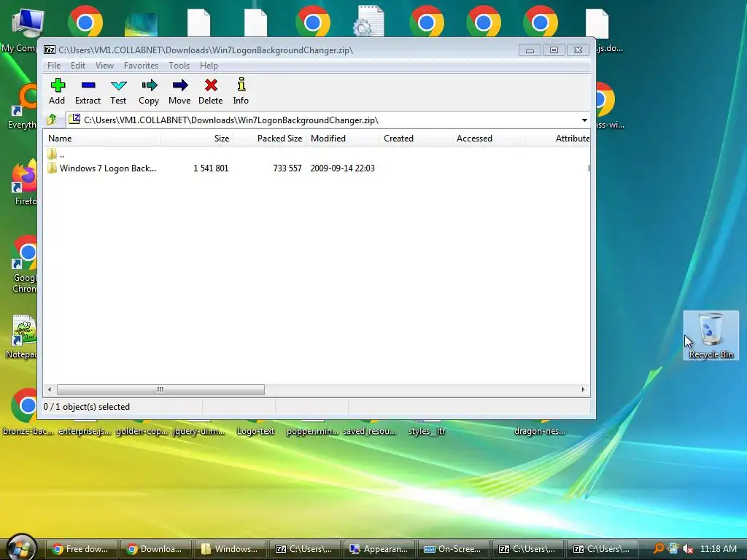Viewport: 747px width, 560px height.
Task: Select the Google Chrome desktop shortcut
Action: tap(25, 262)
